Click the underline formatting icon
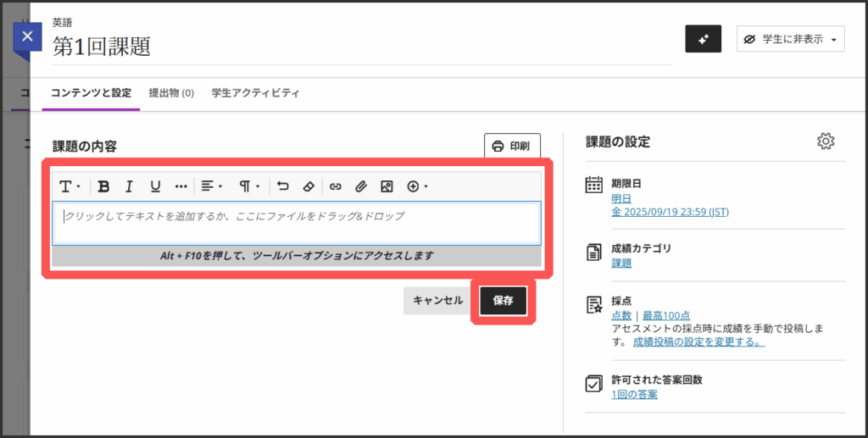Viewport: 868px width, 438px height. pyautogui.click(x=155, y=186)
